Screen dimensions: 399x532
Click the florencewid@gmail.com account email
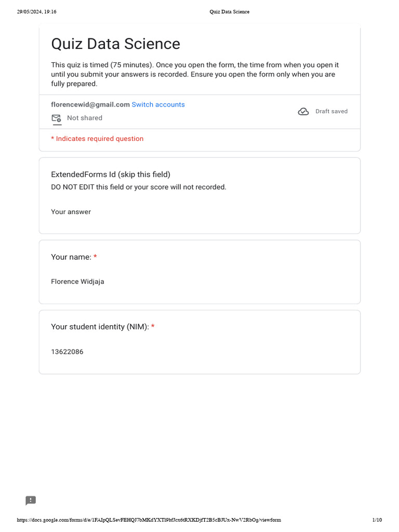click(90, 104)
